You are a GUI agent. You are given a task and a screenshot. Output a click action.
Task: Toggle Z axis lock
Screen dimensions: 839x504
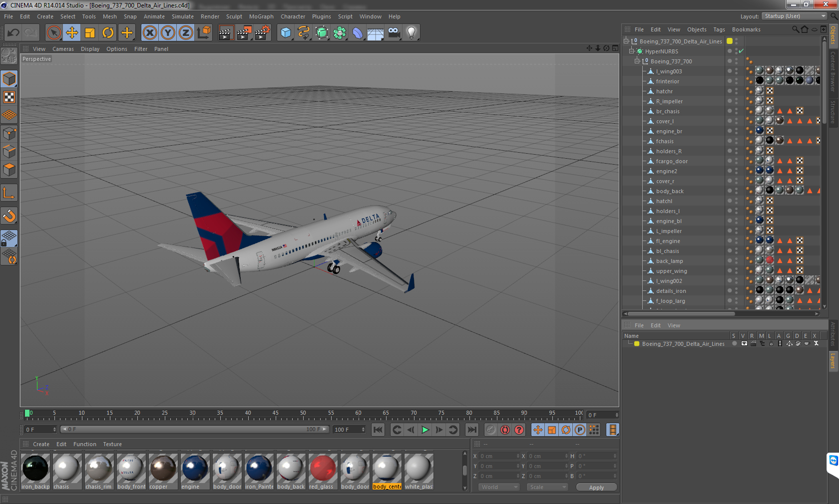pyautogui.click(x=186, y=33)
